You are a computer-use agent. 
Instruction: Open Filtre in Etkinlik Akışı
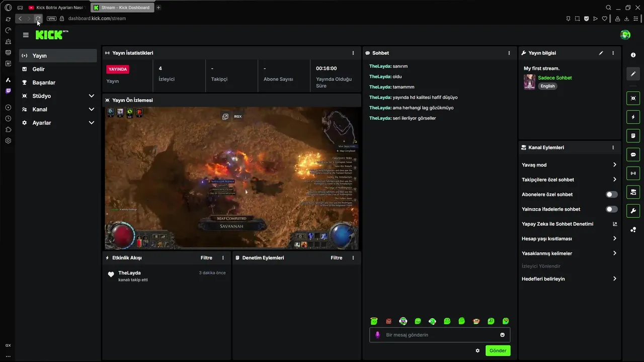click(206, 258)
